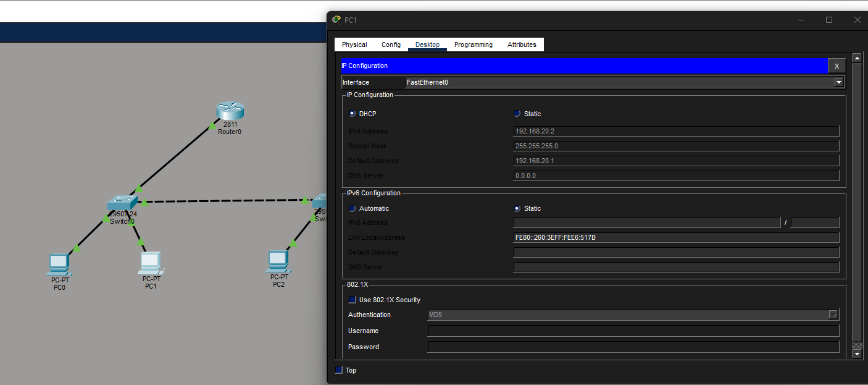This screenshot has height=385, width=868.
Task: Click the Router0 label text
Action: (230, 132)
